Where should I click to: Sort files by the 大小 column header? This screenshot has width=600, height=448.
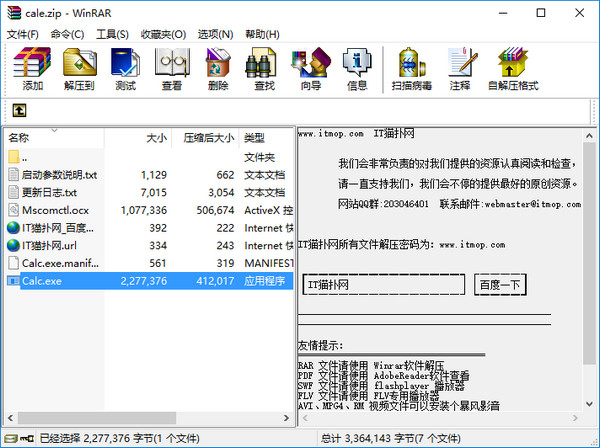[138, 138]
